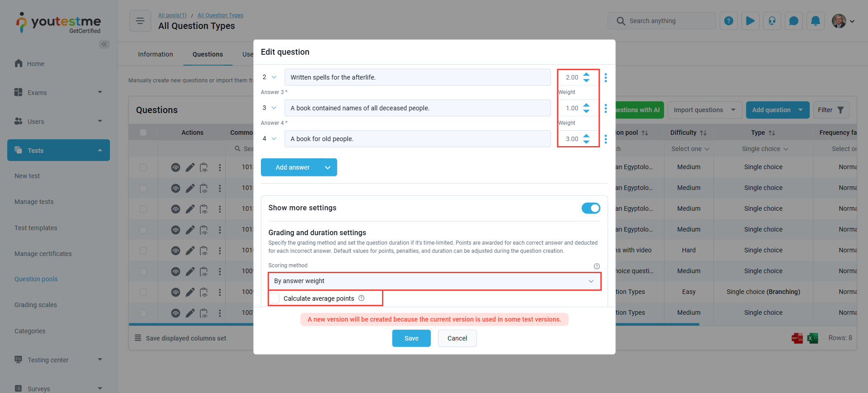The width and height of the screenshot is (868, 393).
Task: Click the play video tutorial icon
Action: [750, 21]
